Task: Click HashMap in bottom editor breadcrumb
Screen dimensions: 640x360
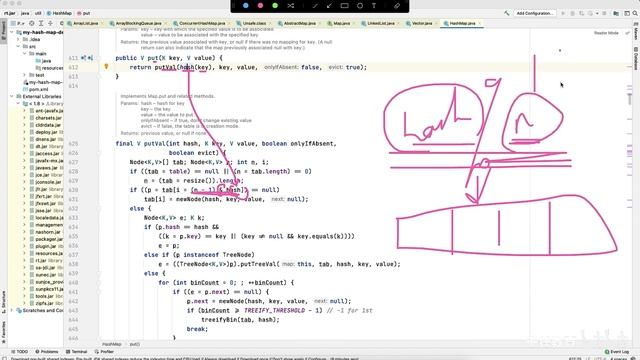Action: tap(111, 344)
